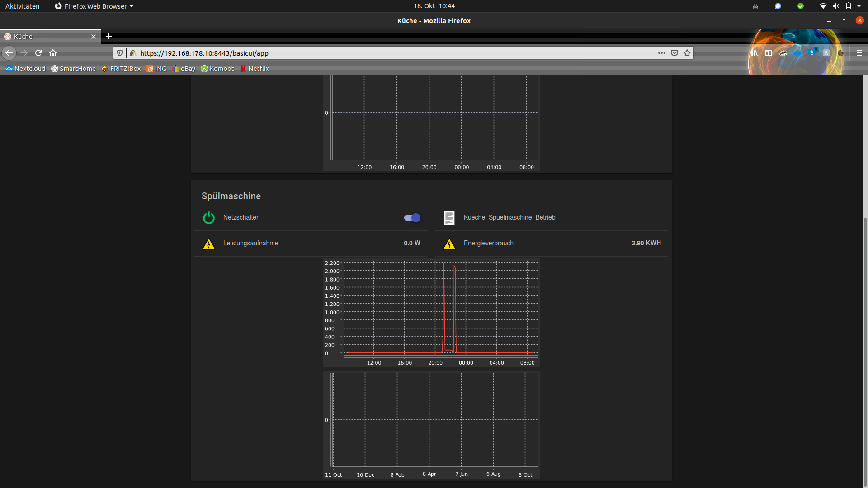
Task: Open the page actions ellipsis menu
Action: pos(661,53)
